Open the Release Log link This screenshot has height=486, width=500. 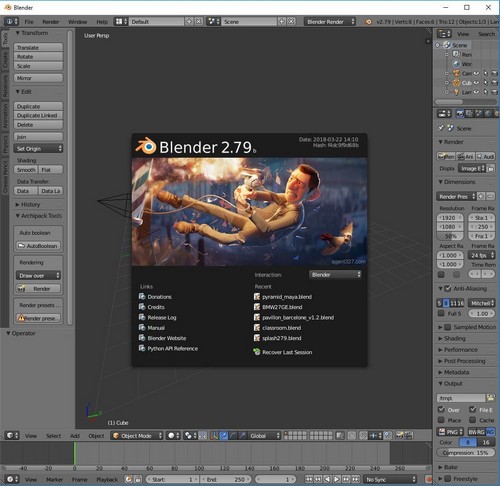pos(158,317)
